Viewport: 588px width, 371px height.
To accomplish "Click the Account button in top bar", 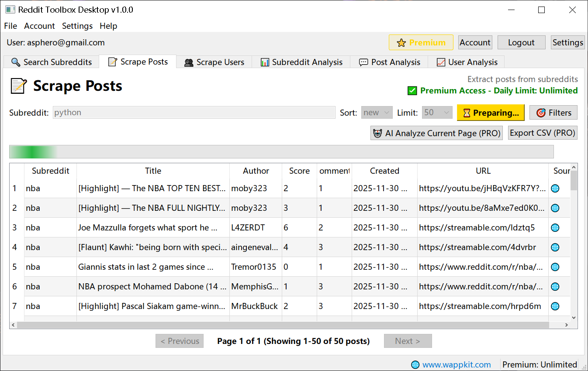I will [475, 42].
